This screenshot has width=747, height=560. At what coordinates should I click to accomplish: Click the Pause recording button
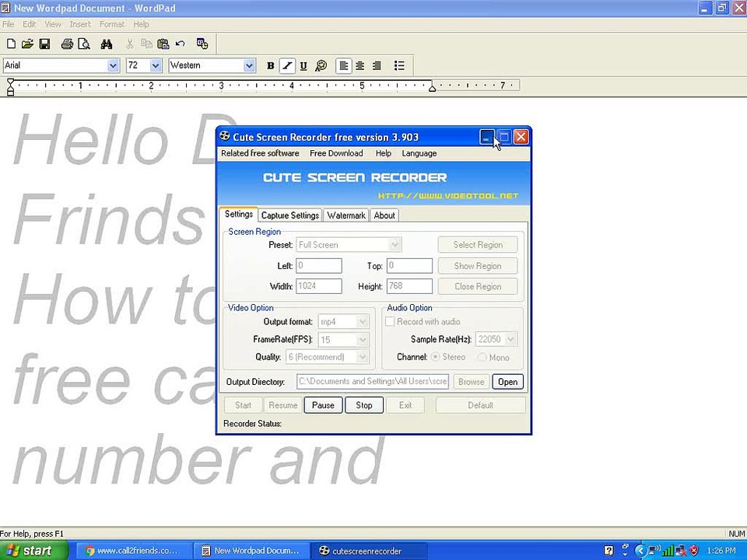pyautogui.click(x=323, y=405)
